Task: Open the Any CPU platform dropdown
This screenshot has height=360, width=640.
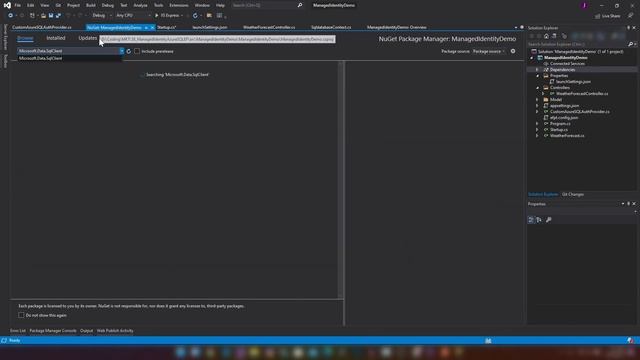Action: (x=133, y=16)
